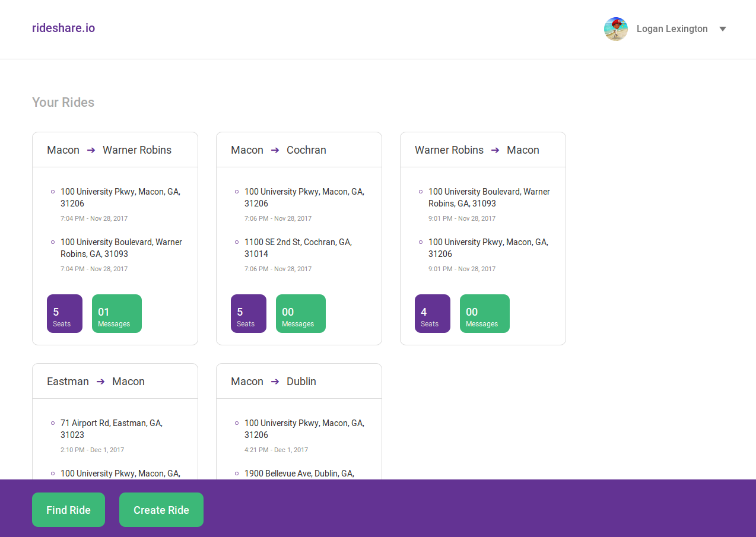Click the 2:10 PM - Dec 1, 2017 time
756x537 pixels.
point(92,450)
